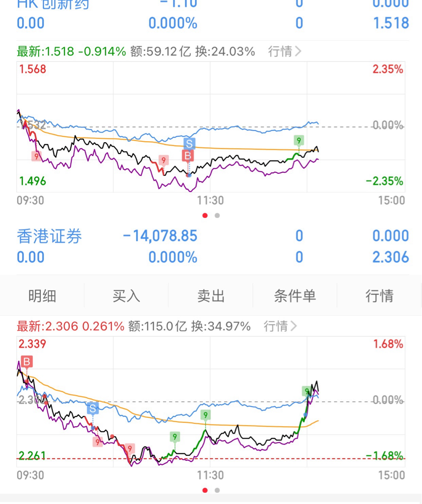Tap red B marker at lower chart start
Image resolution: width=422 pixels, height=504 pixels.
27,362
